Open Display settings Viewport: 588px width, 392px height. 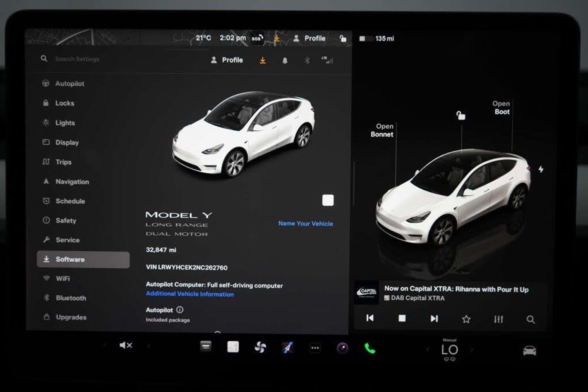[x=60, y=142]
